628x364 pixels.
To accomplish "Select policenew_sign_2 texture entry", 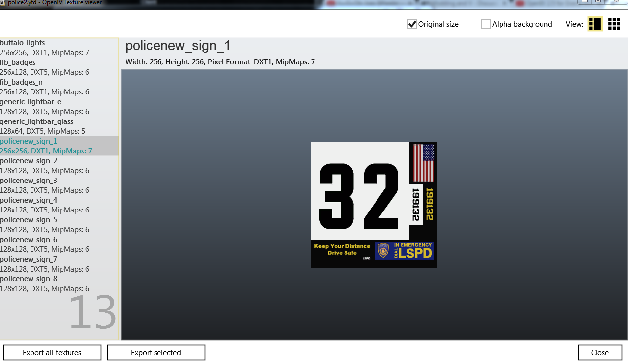I will tap(59, 166).
